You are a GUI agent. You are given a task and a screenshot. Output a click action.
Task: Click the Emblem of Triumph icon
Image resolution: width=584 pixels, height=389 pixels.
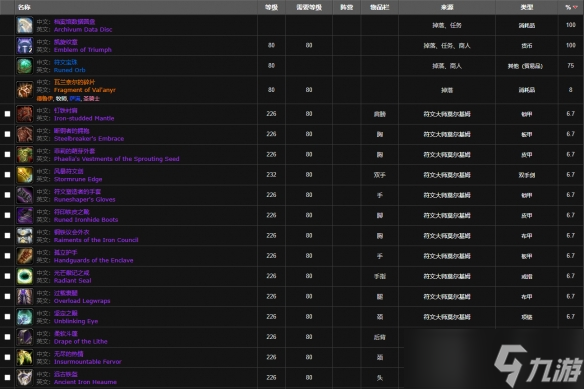coord(25,46)
